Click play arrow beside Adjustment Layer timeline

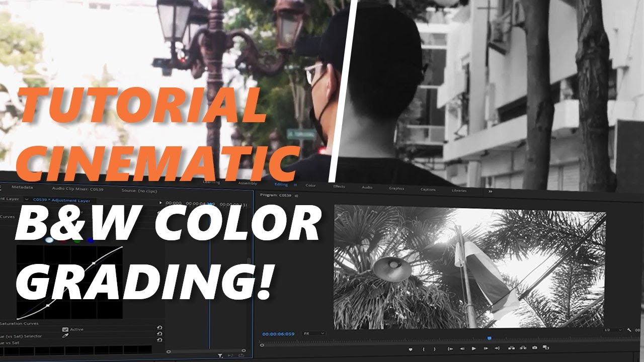pyautogui.click(x=160, y=203)
